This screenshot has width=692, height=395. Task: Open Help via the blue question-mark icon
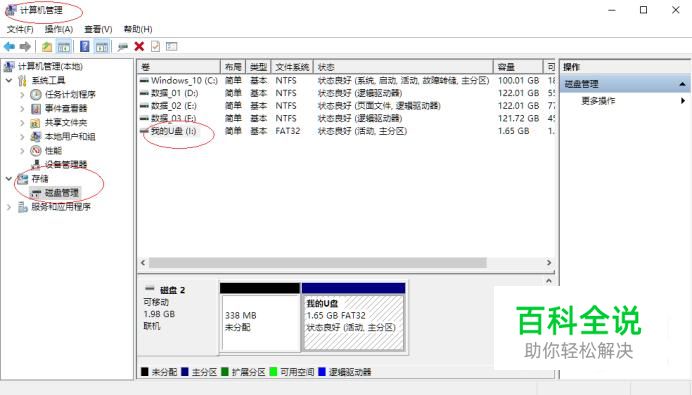tap(85, 46)
